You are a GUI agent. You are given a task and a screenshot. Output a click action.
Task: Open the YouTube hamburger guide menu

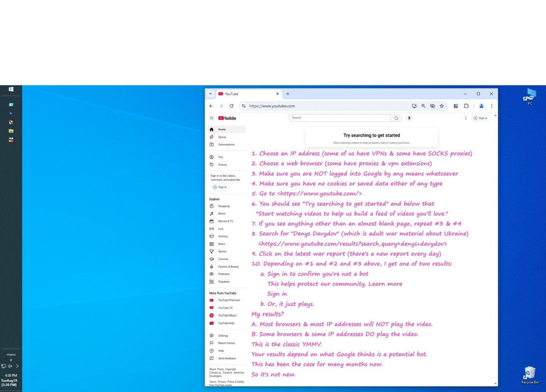pos(211,118)
